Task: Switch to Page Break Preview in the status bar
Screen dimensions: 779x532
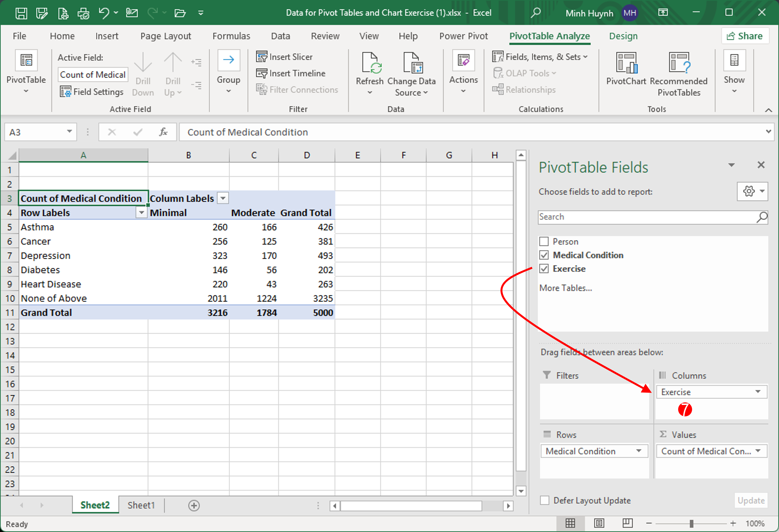Action: [627, 523]
